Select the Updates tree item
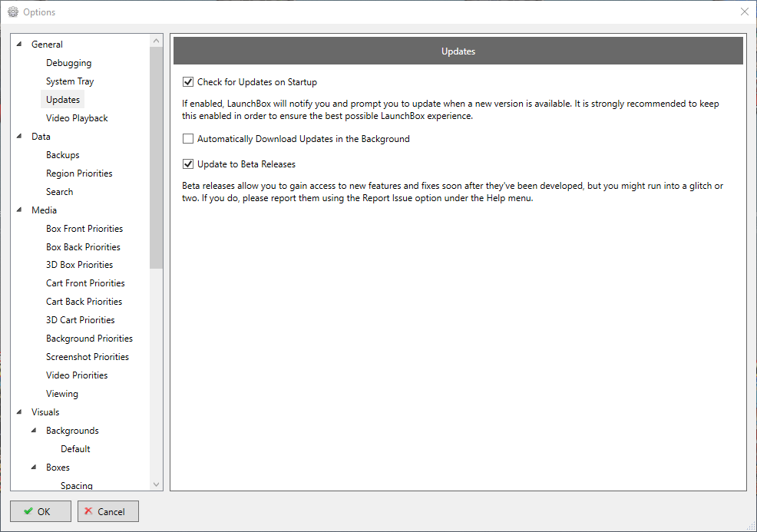Viewport: 757px width, 532px height. pos(63,100)
